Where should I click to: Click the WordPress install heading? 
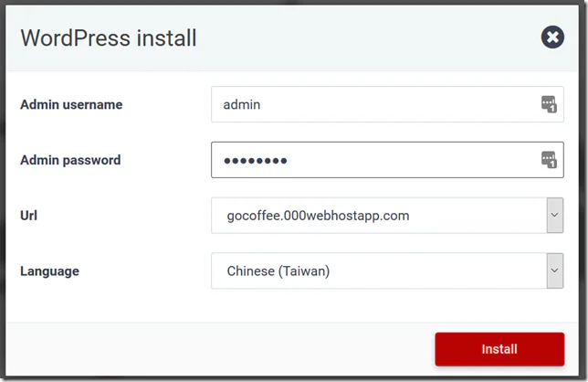click(x=109, y=37)
